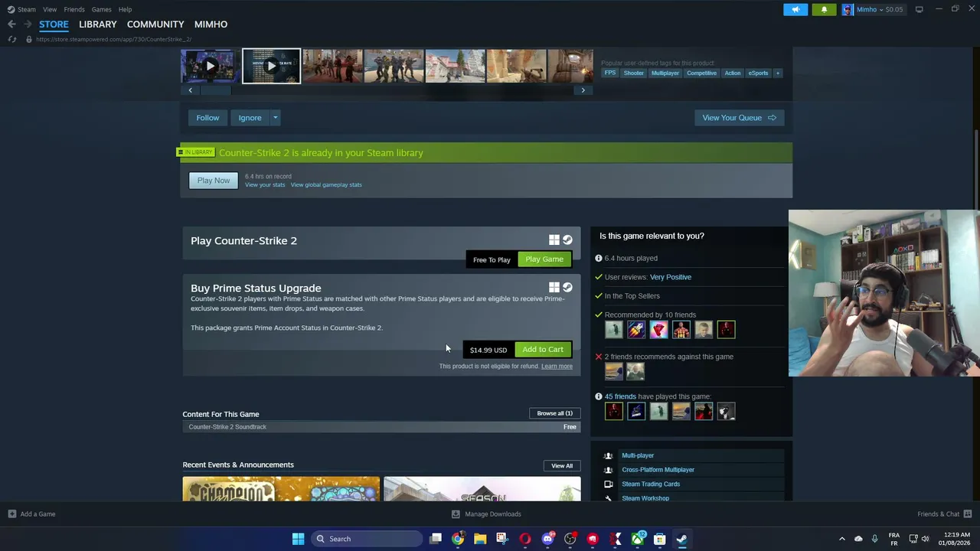Open Google Chrome from the taskbar
Viewport: 980px width, 551px height.
coord(458,539)
